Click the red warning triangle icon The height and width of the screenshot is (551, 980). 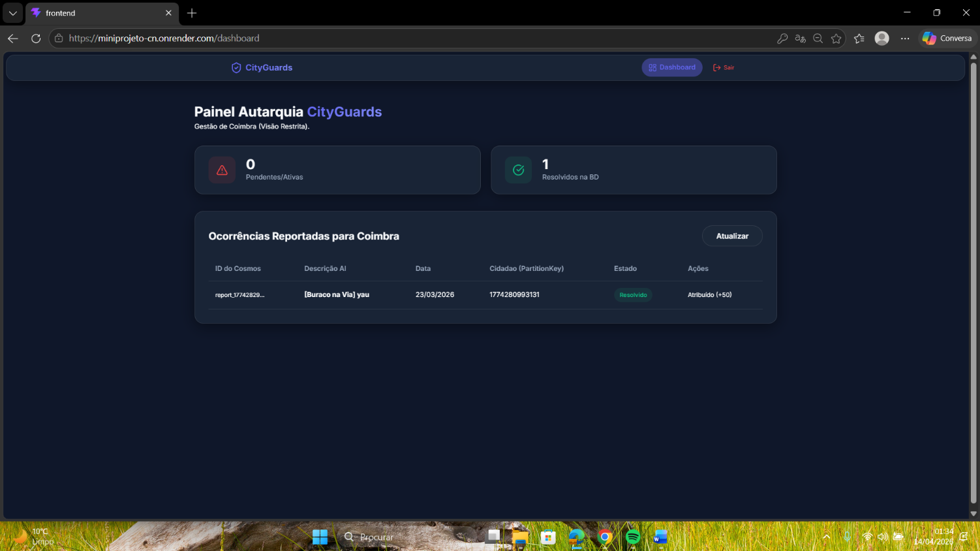(222, 170)
